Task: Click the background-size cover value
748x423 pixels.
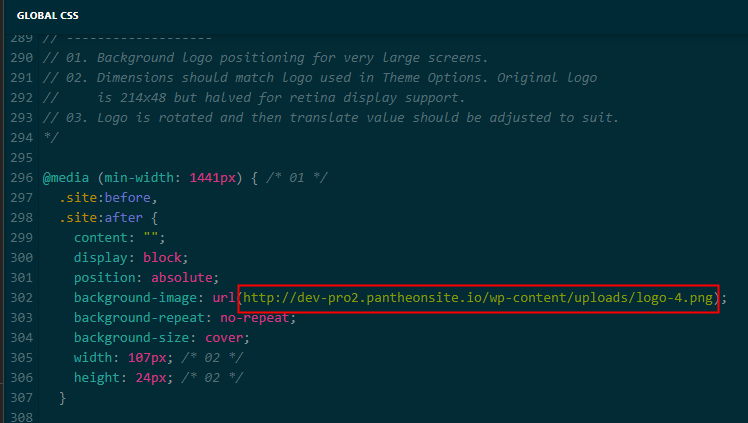Action: pos(224,338)
